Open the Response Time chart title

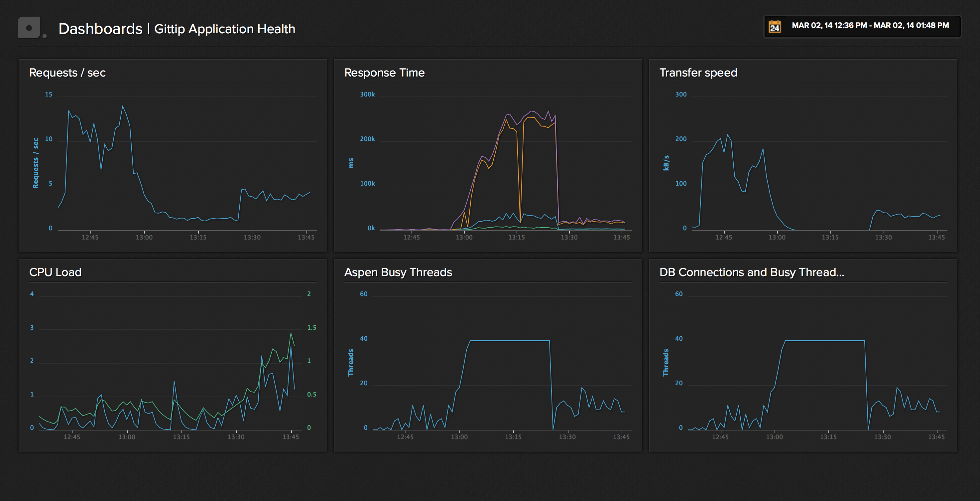[x=384, y=72]
